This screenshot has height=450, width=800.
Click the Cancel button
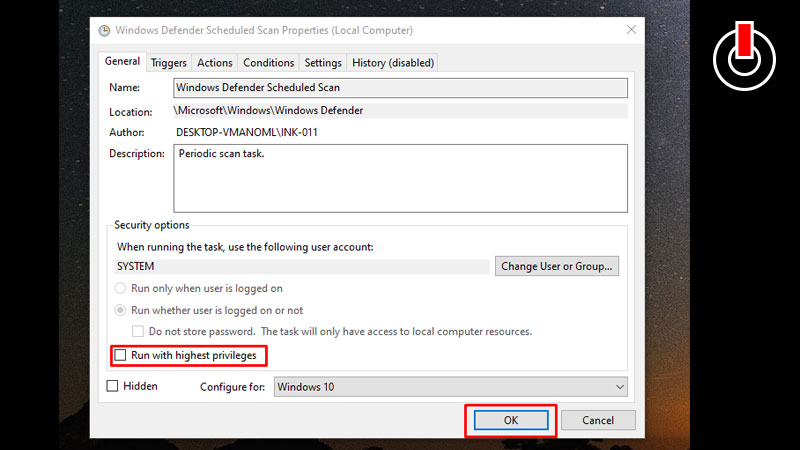598,420
